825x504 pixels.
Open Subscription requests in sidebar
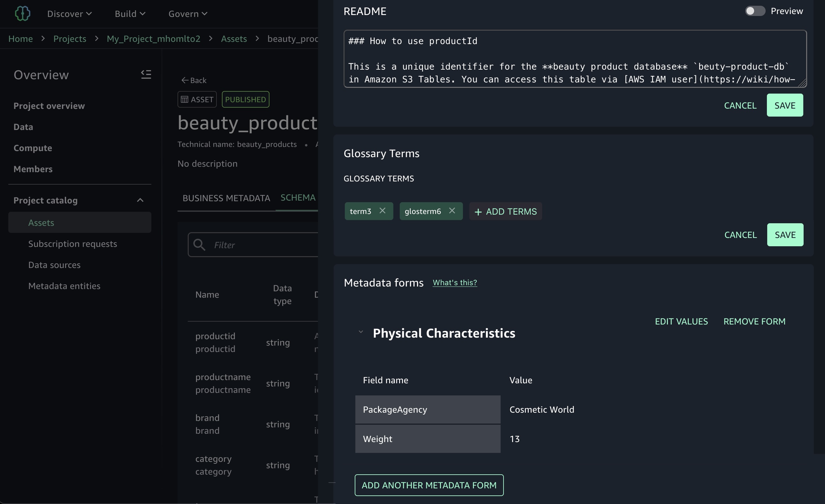(x=73, y=244)
